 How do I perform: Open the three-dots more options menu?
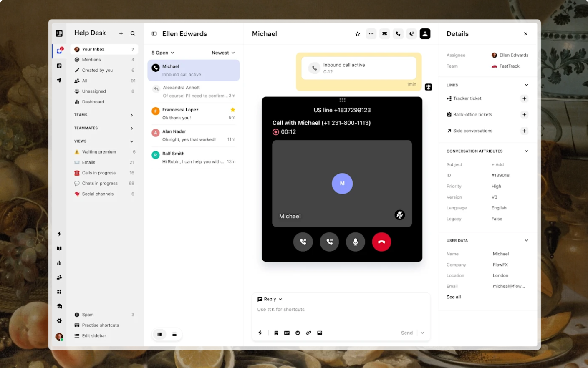371,34
